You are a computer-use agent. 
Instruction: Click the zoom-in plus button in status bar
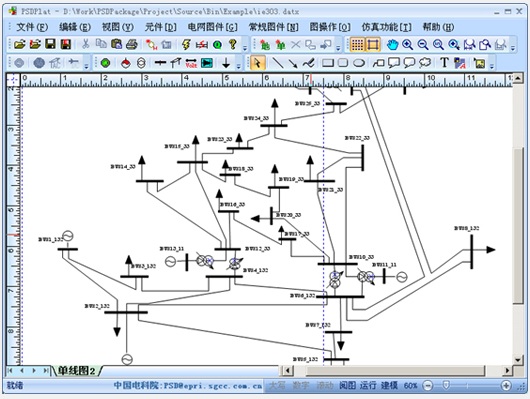506,385
